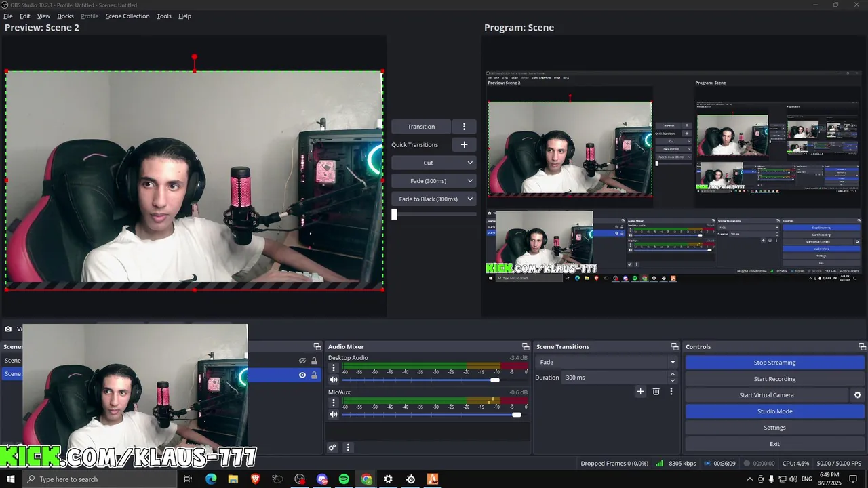Image resolution: width=868 pixels, height=488 pixels.
Task: Click Start Virtual Camera
Action: (x=766, y=395)
